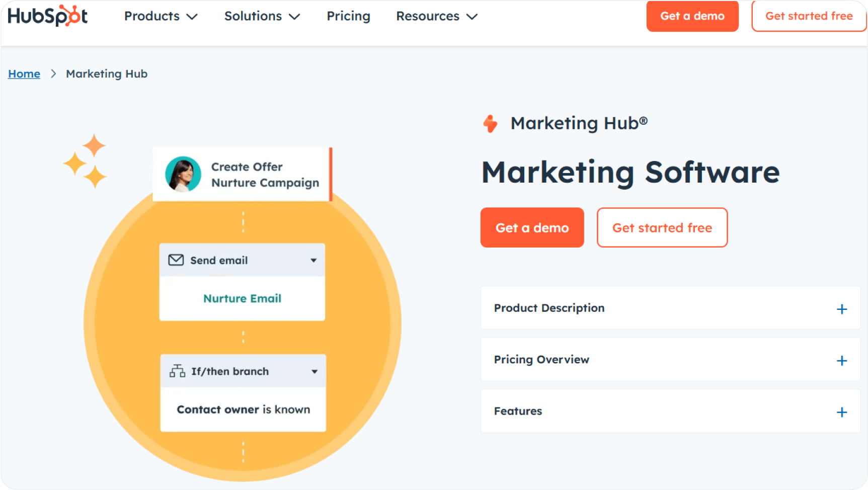This screenshot has width=868, height=490.
Task: Click the plus icon for Product Description
Action: click(x=841, y=309)
